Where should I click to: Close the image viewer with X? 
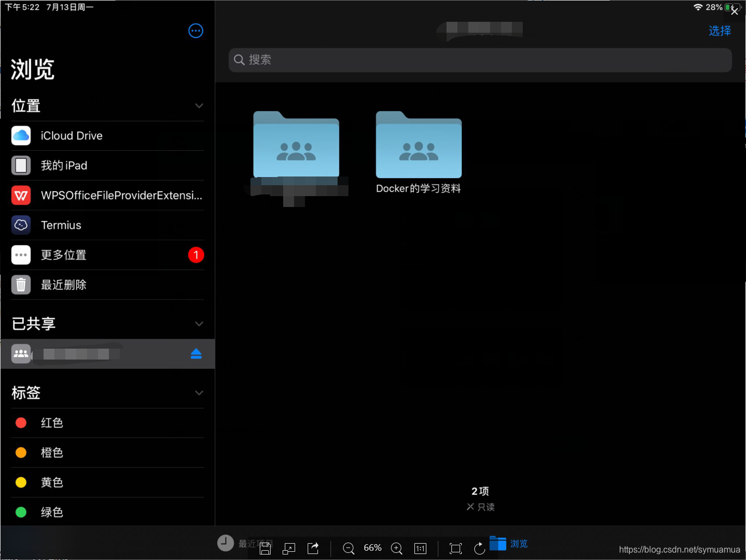point(735,11)
